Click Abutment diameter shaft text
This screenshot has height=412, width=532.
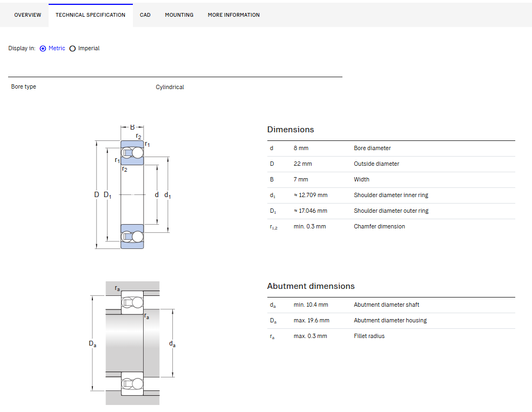[387, 305]
